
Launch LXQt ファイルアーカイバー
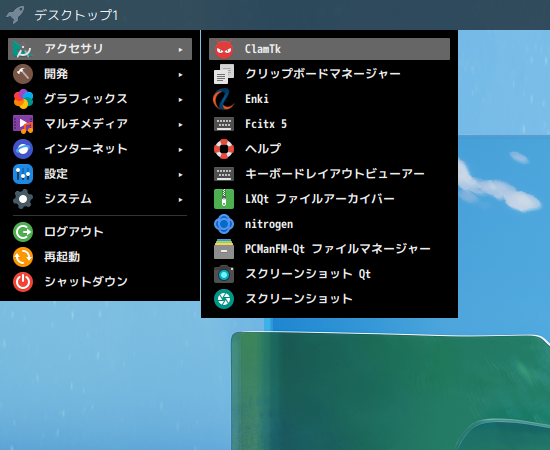click(329, 199)
